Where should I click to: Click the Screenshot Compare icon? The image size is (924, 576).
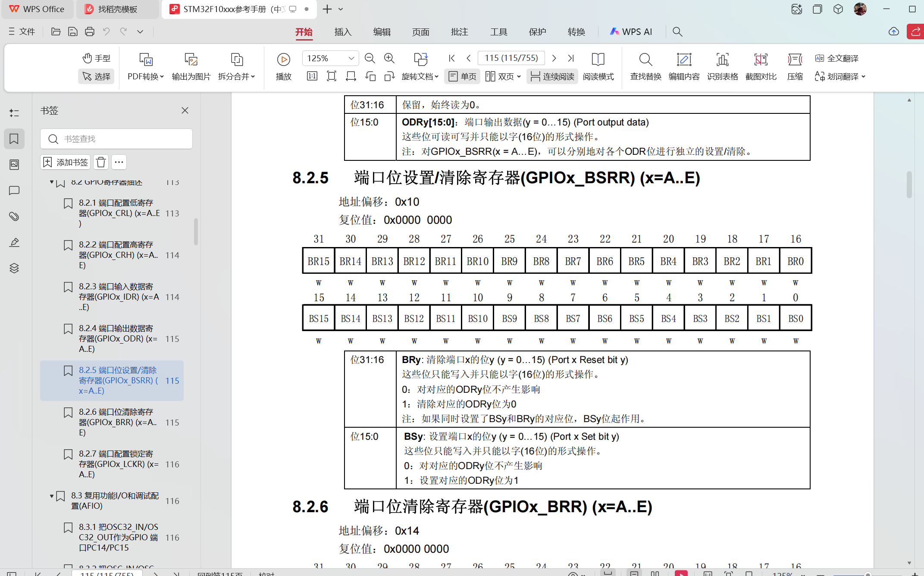(x=761, y=59)
